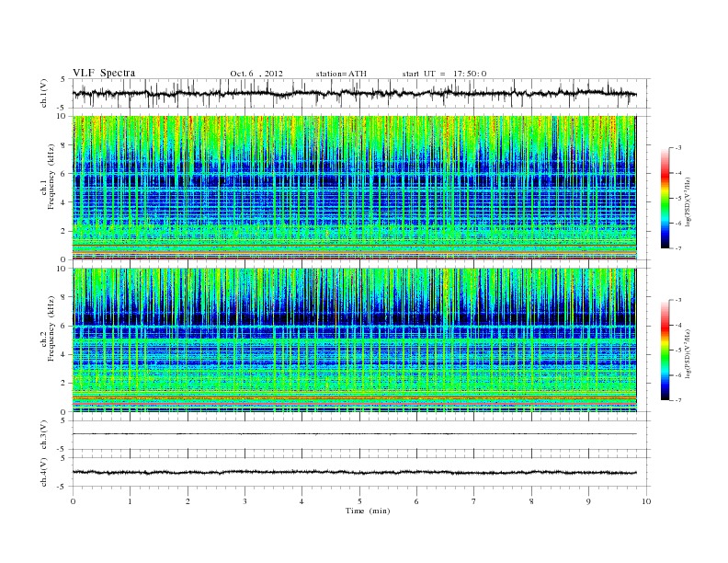This screenshot has width=728, height=563.
Task: Click the 'ch.3(V)' axis label
Action: pyautogui.click(x=44, y=435)
